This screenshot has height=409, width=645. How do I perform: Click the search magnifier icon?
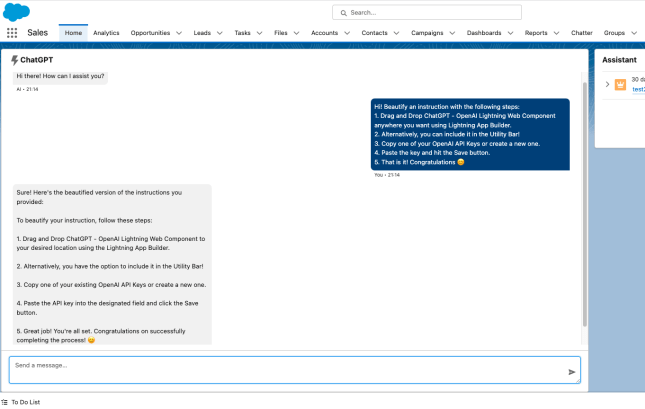tap(343, 13)
